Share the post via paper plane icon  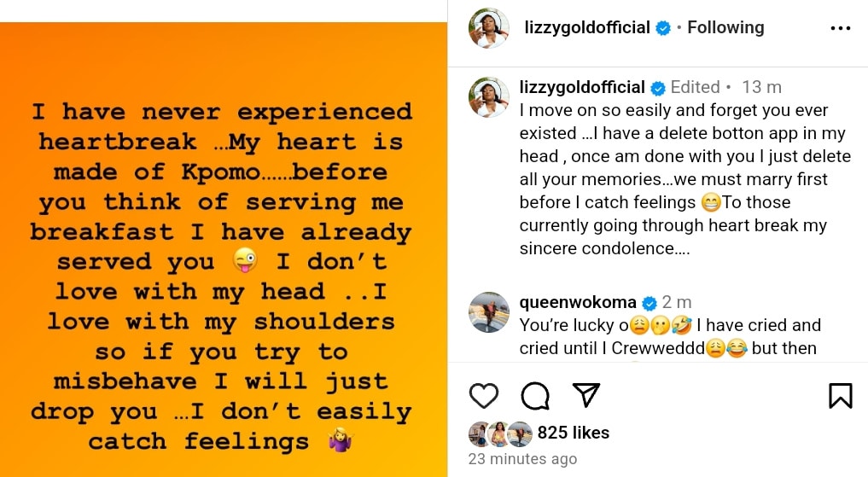(x=585, y=394)
